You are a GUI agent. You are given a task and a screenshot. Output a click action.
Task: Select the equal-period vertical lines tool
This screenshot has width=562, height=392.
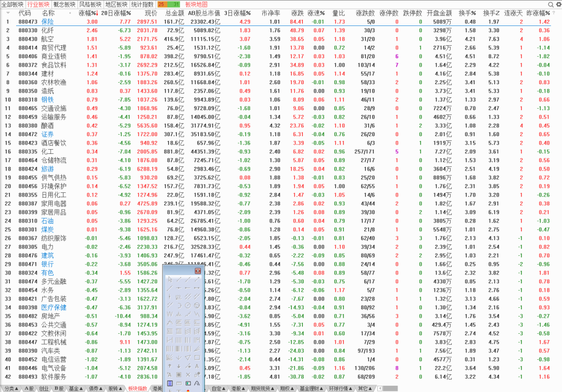[x=179, y=339]
